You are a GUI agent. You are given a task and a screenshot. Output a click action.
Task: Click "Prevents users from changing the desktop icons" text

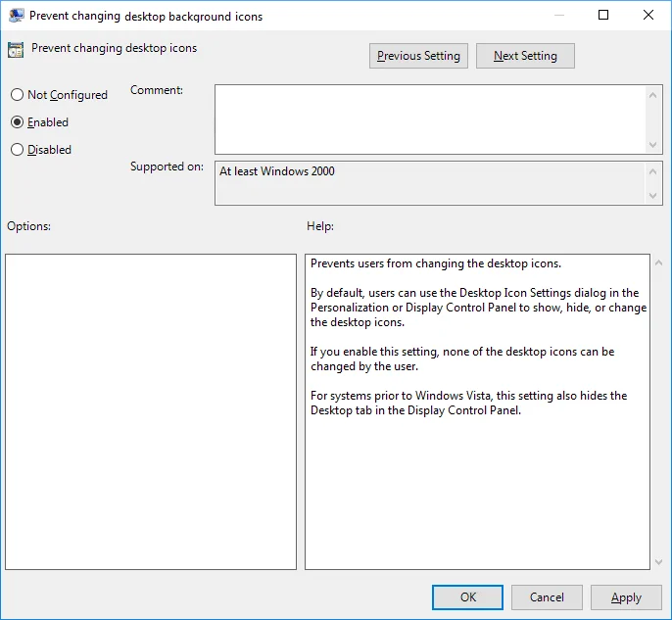coord(435,263)
